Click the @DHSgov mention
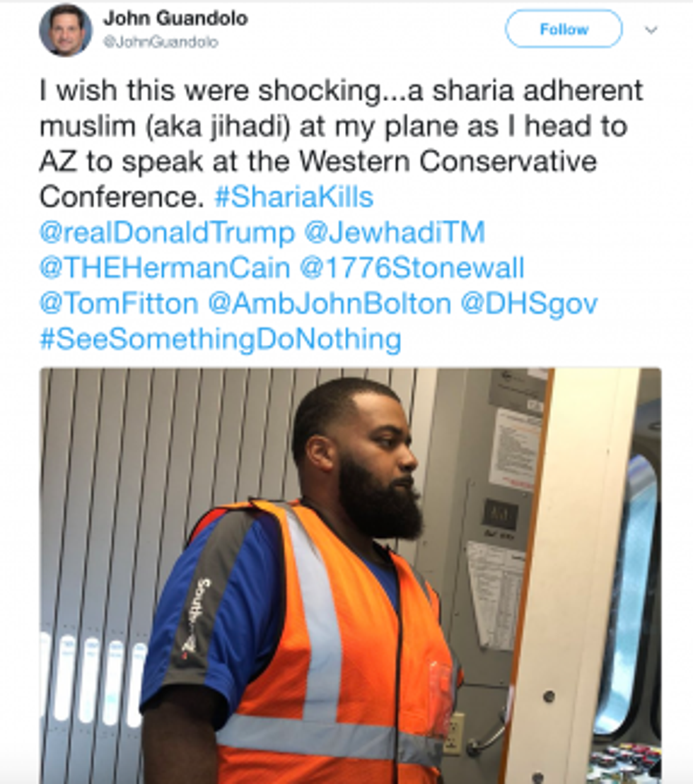 click(528, 304)
